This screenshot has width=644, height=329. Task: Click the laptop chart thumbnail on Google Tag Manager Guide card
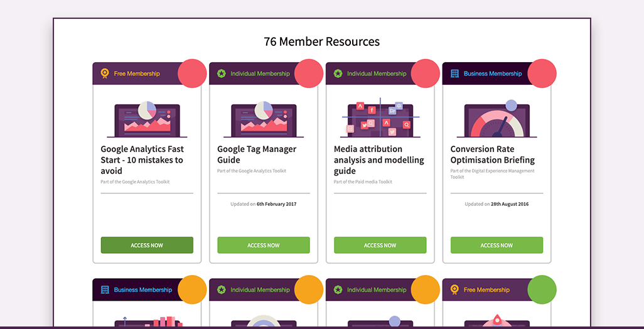264,119
